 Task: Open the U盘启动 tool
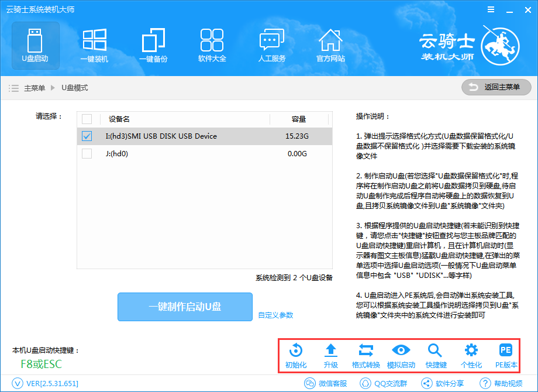(x=35, y=46)
